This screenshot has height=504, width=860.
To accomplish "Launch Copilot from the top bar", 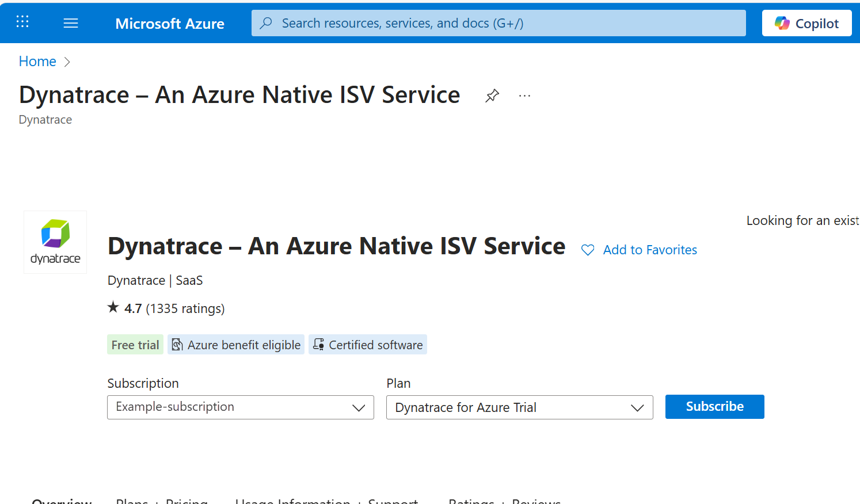I will 806,23.
